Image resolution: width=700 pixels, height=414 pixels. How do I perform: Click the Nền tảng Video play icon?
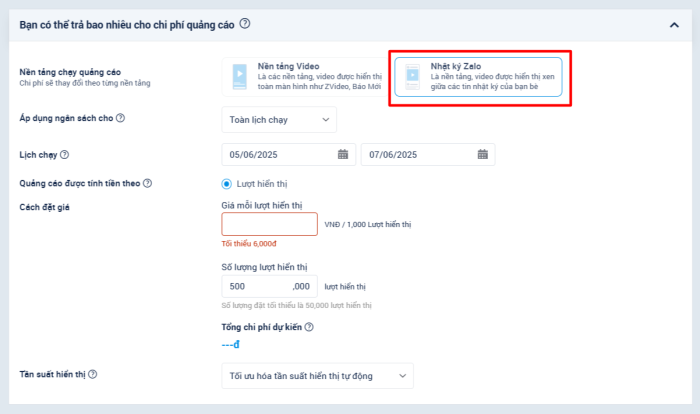240,76
